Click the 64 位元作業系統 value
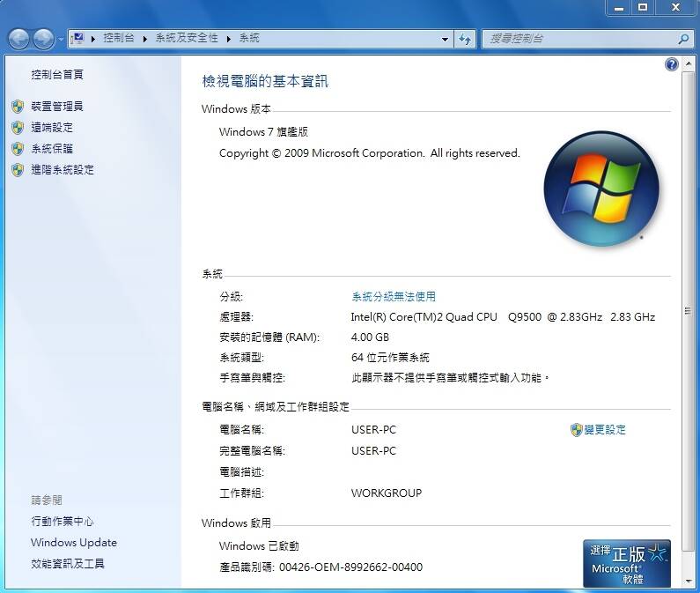Screen dimensions: 700x593 [x=390, y=358]
